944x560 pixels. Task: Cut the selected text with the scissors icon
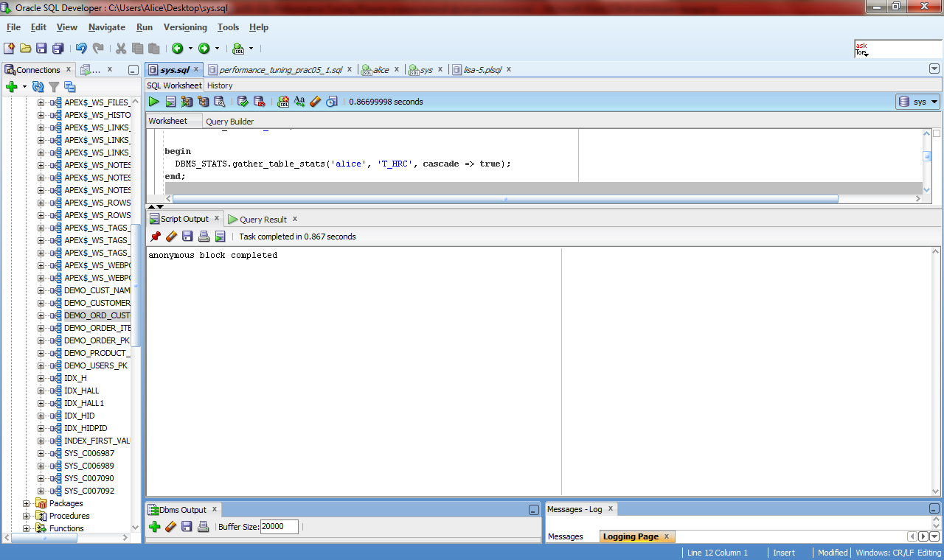click(x=121, y=49)
